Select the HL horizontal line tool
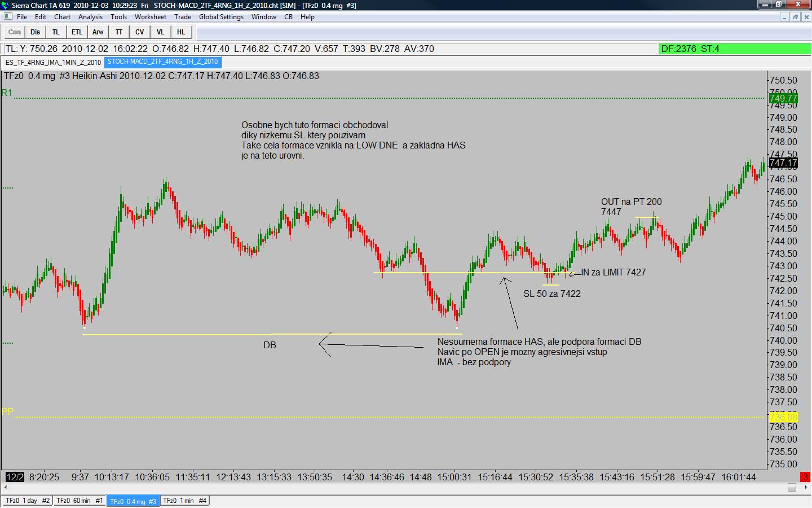 click(181, 32)
